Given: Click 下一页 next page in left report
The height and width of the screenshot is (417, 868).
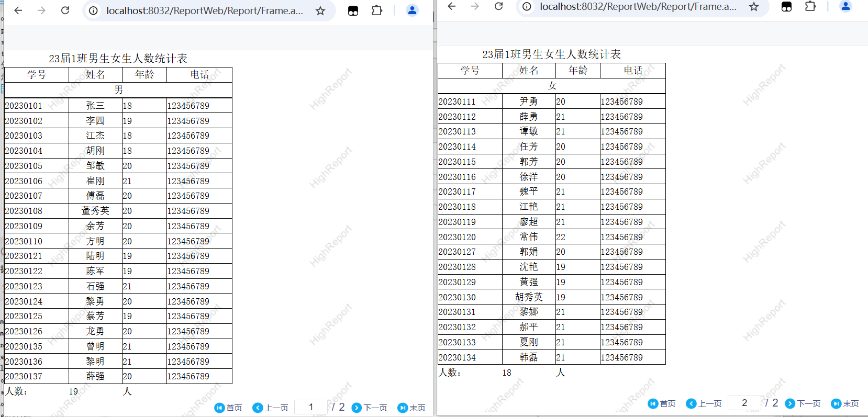Looking at the screenshot, I should point(369,408).
